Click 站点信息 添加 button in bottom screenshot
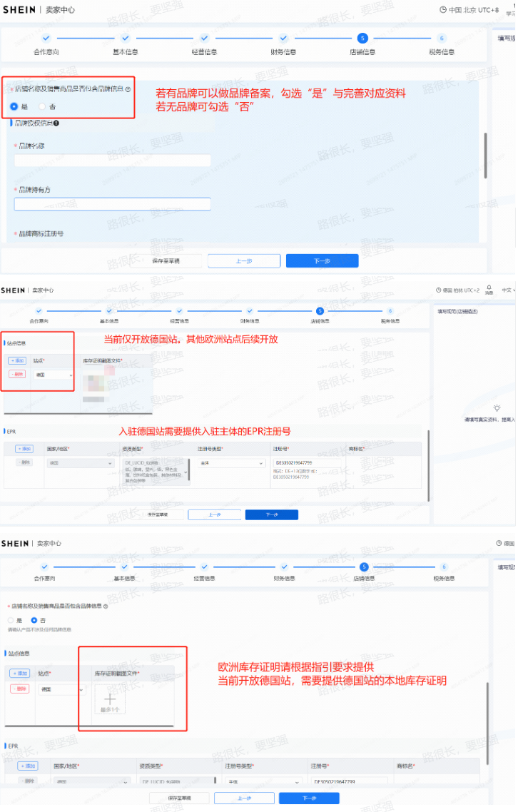Viewport: 518px width, 812px height. [20, 673]
